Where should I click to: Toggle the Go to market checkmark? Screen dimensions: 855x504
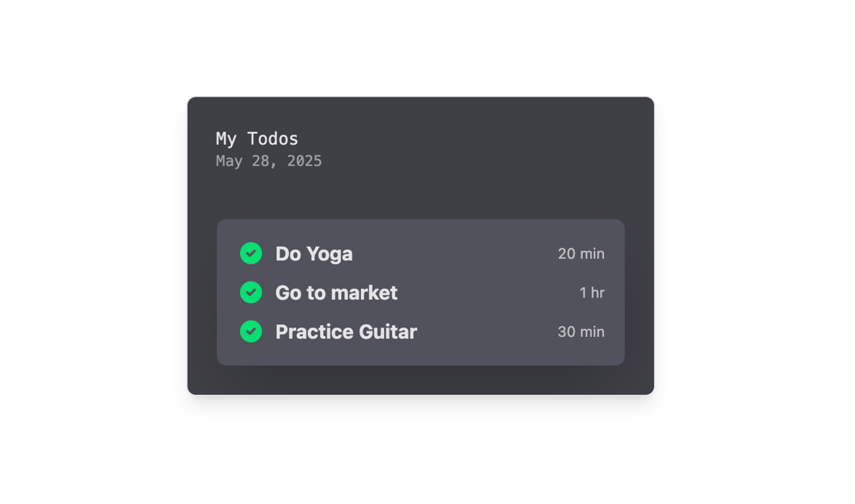point(251,293)
